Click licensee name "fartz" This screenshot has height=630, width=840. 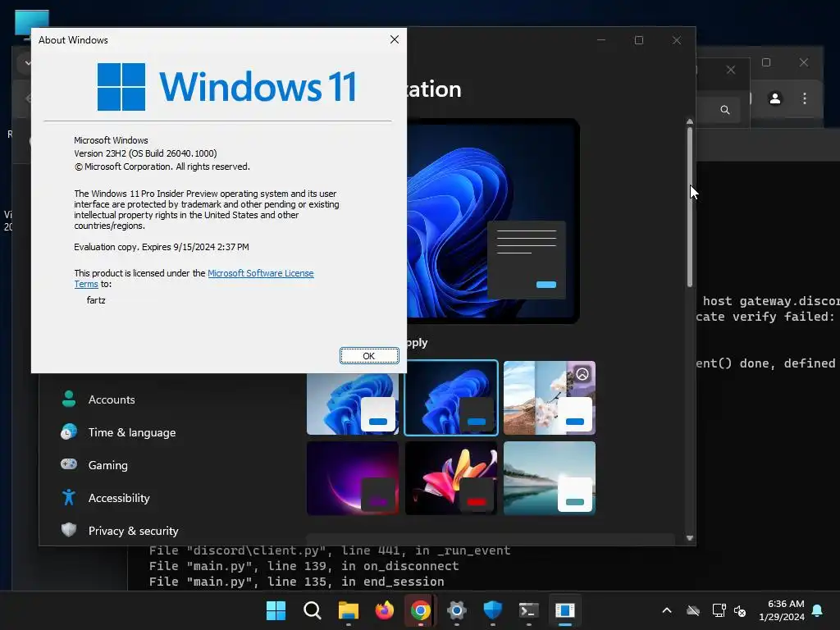tap(96, 300)
